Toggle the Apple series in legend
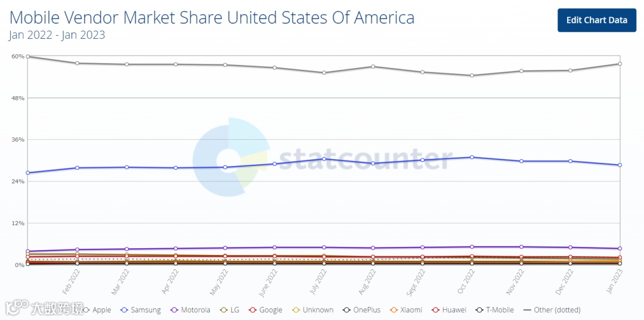The width and height of the screenshot is (644, 320). click(97, 310)
